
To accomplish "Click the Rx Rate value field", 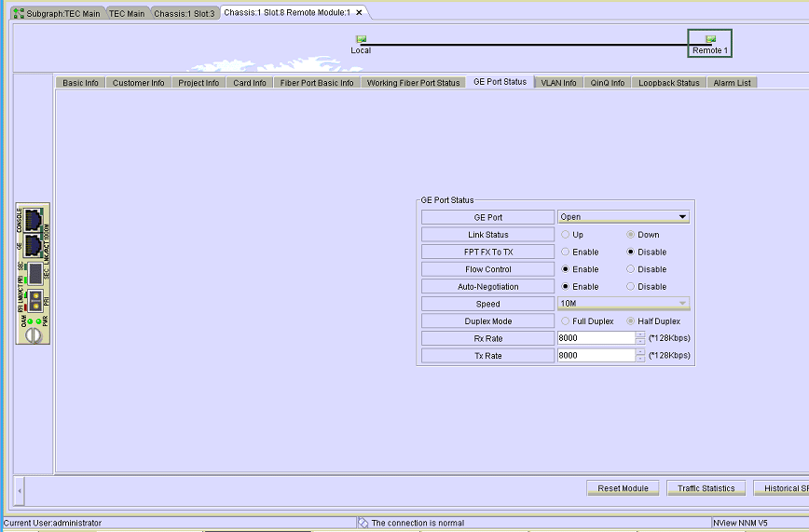I will (x=596, y=338).
